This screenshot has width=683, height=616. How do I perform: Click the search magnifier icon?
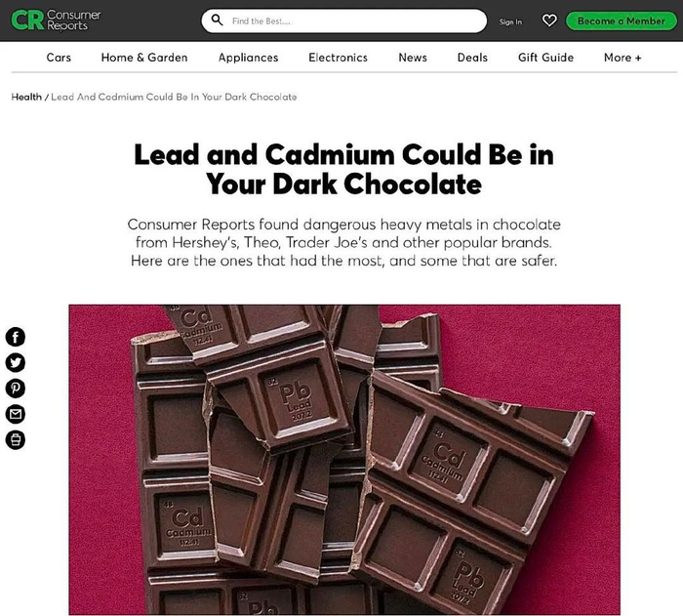coord(217,21)
